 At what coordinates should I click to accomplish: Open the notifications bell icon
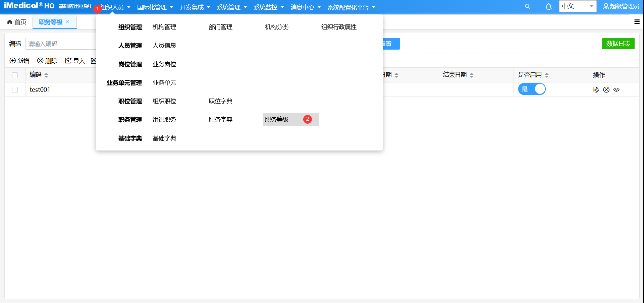(548, 7)
